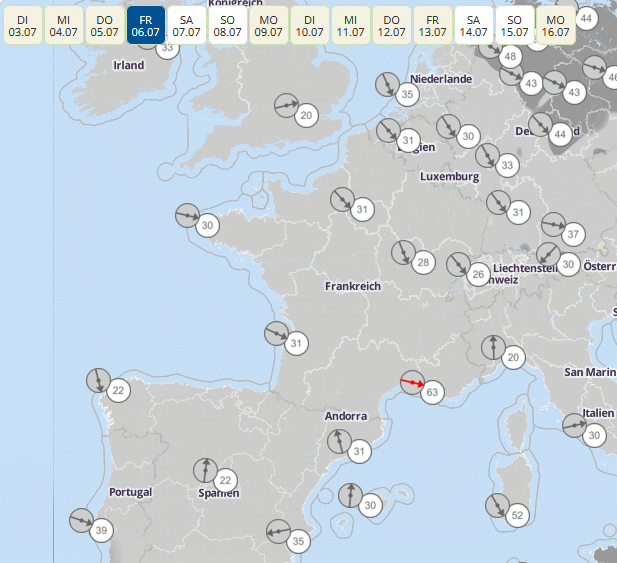Choose the MO 16.07 date tab
The width and height of the screenshot is (617, 563).
[x=555, y=26]
